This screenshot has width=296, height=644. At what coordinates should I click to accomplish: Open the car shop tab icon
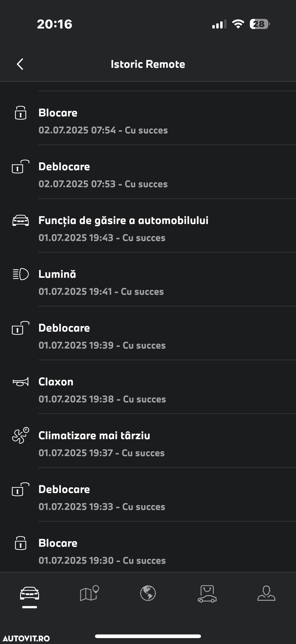207,593
